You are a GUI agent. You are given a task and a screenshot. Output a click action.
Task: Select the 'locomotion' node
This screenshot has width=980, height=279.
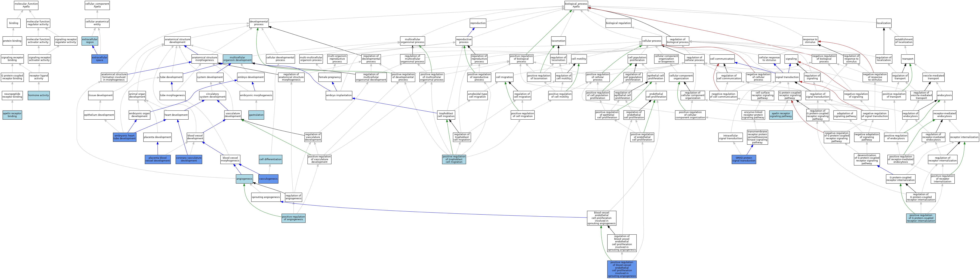tap(558, 41)
